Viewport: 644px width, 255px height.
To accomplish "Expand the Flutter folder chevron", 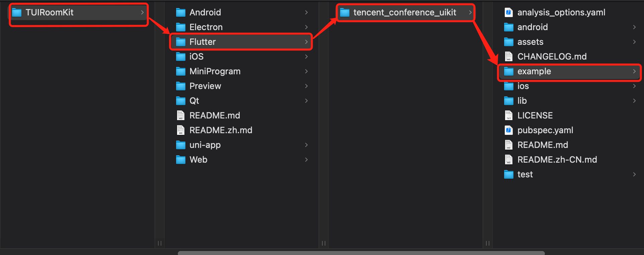I will pyautogui.click(x=306, y=42).
